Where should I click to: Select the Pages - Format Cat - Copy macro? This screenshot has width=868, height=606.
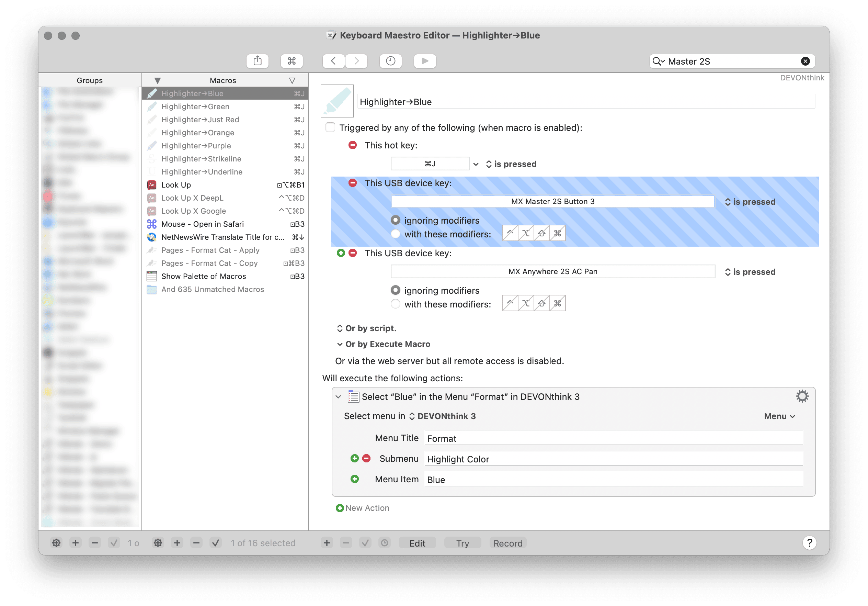pyautogui.click(x=225, y=263)
